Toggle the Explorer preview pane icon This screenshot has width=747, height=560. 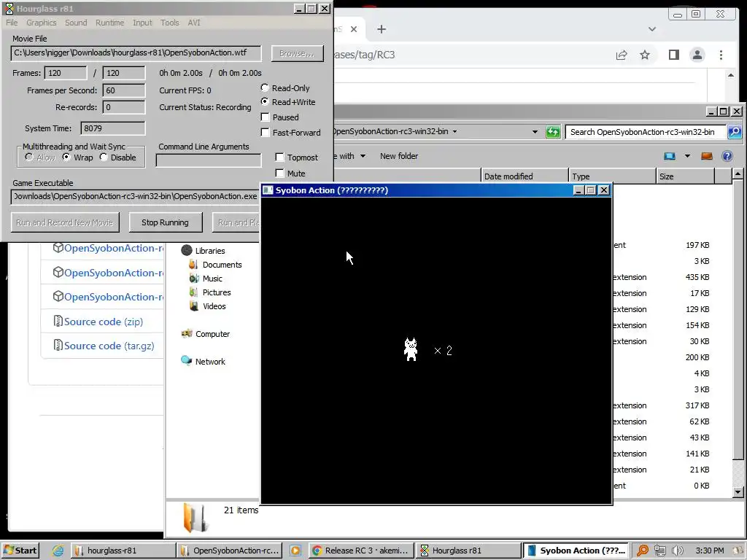(x=706, y=156)
